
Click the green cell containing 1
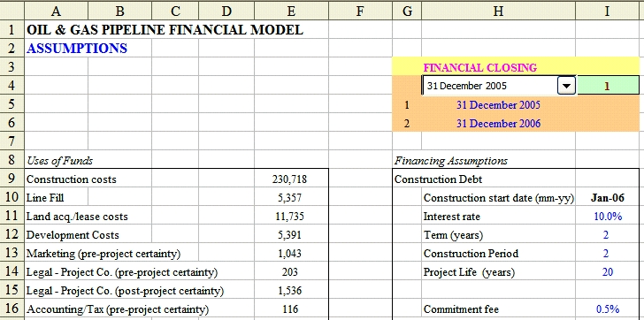[608, 86]
